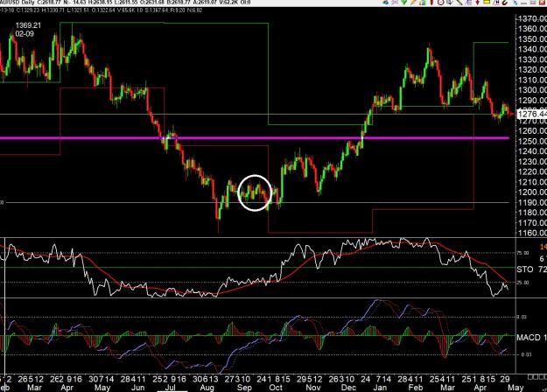Screen dimensions: 547x392
Task: Click the high marker label 1369.21
Action: click(x=28, y=25)
